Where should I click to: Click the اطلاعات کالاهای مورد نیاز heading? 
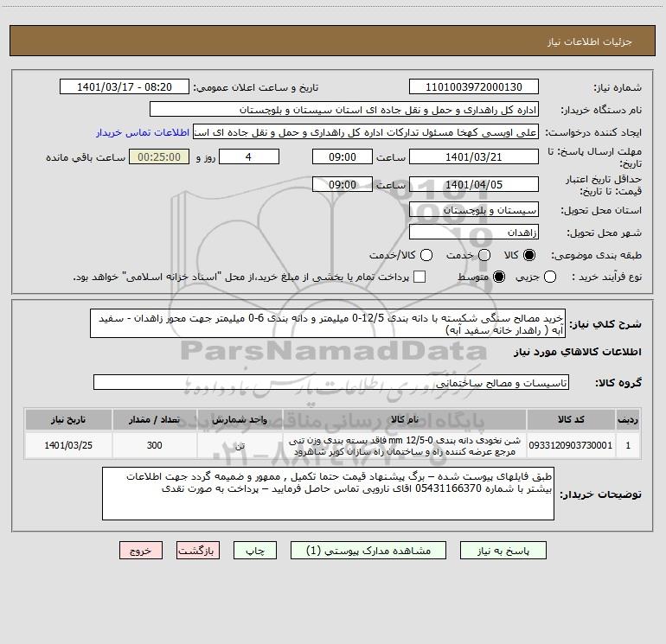click(x=577, y=352)
